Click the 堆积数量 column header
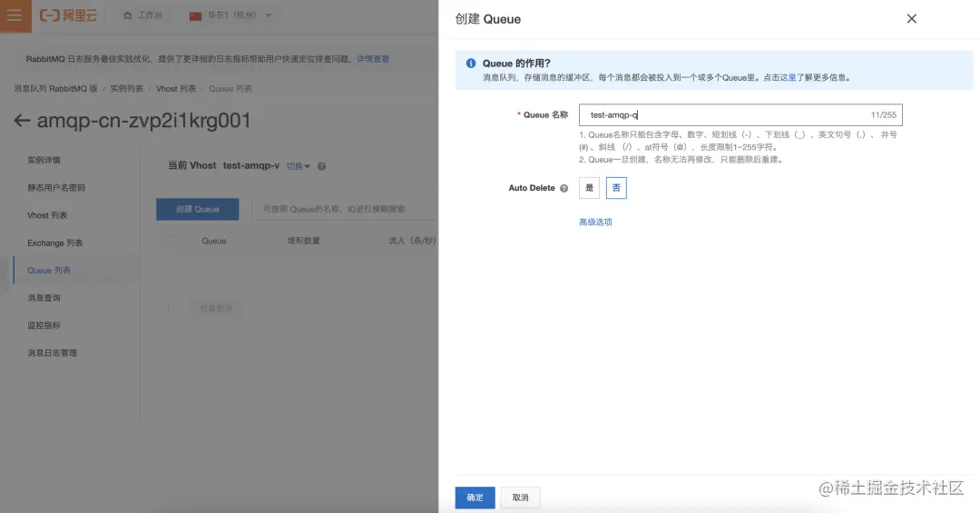This screenshot has height=513, width=980. pyautogui.click(x=304, y=241)
